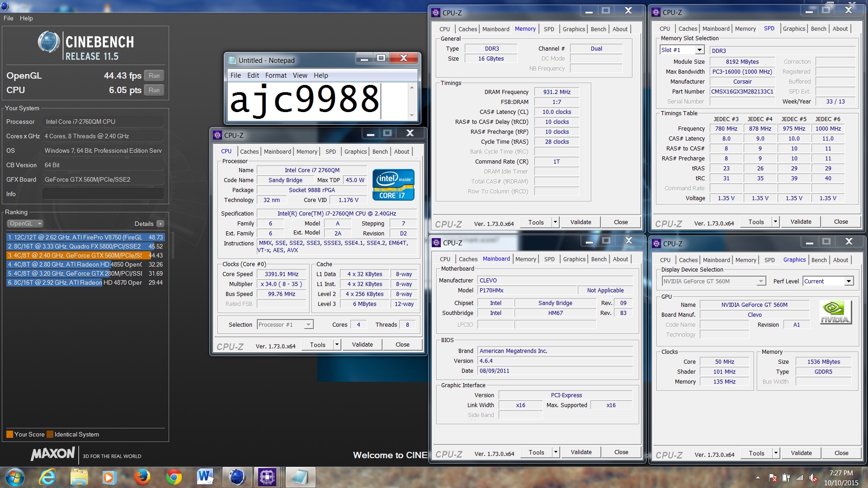The image size is (868, 488).
Task: Switch to SPD tab in Mainboard window
Action: pos(549,259)
